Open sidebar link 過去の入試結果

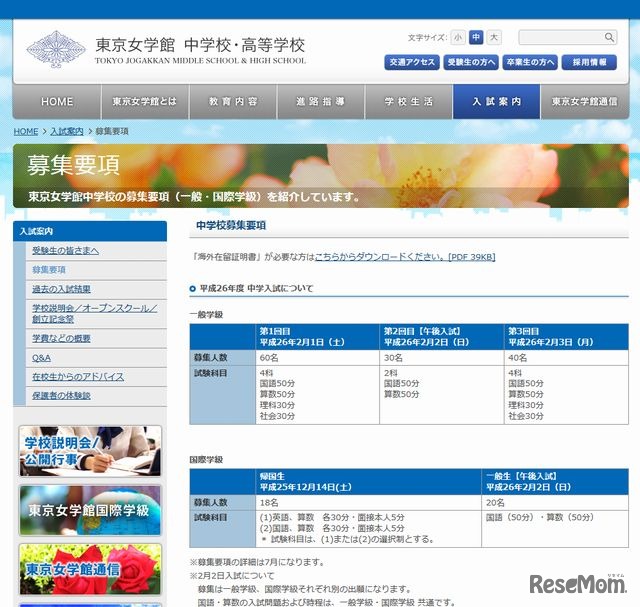click(x=61, y=289)
